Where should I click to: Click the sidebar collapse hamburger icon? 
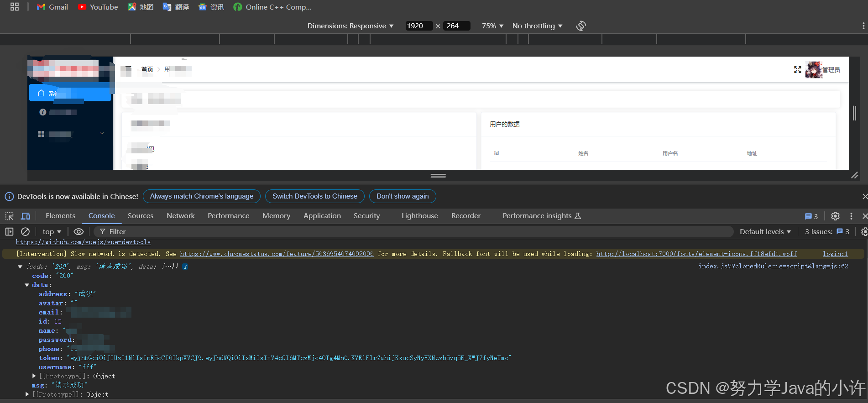pos(126,70)
